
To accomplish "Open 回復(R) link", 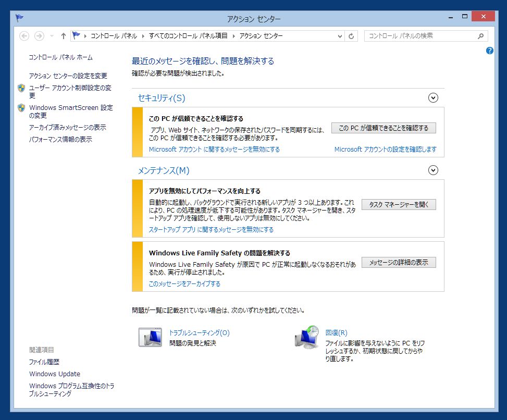I will (x=336, y=332).
